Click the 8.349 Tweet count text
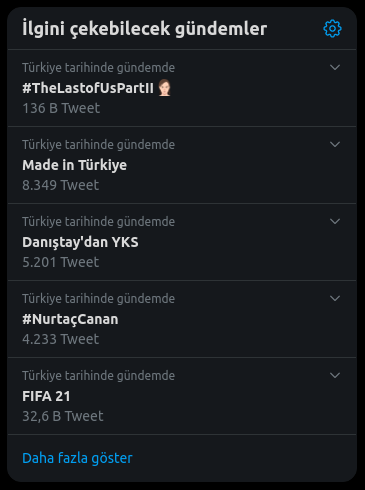 tap(60, 185)
